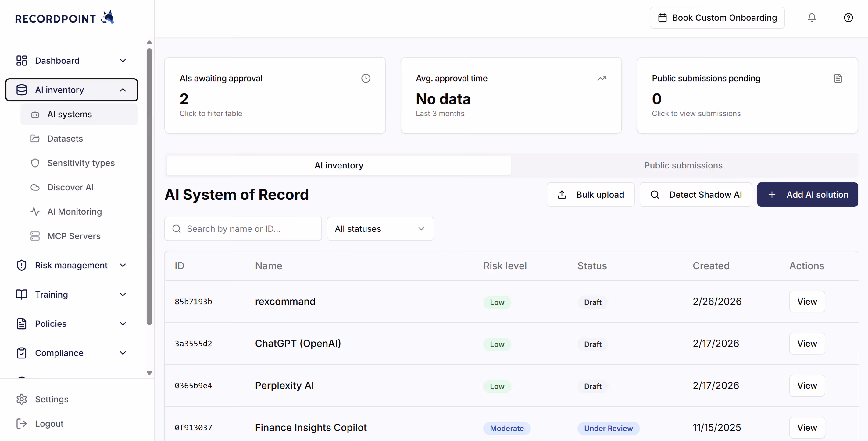View the Finance Insights Copilot entry
Image resolution: width=868 pixels, height=441 pixels.
807,428
